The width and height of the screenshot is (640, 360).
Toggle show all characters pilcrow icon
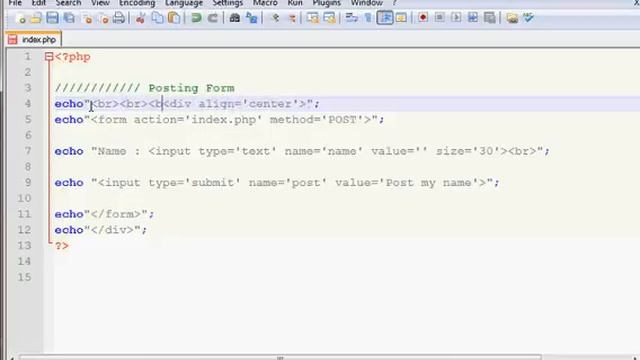click(368, 18)
